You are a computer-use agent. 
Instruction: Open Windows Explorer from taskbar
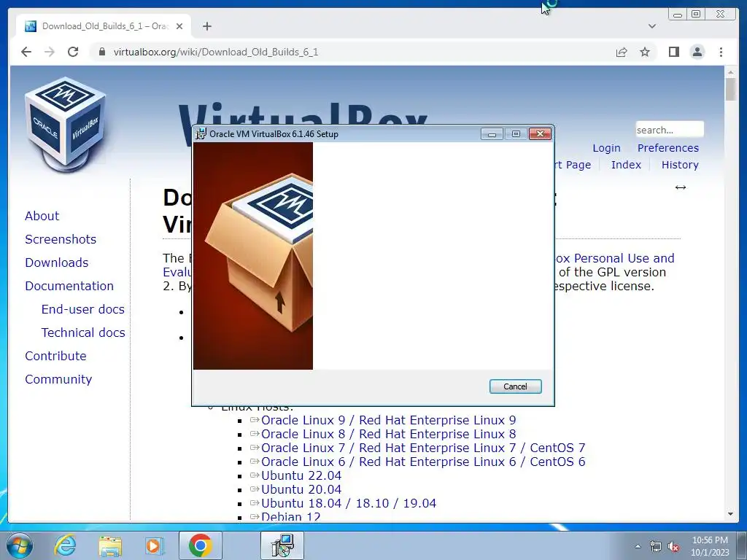tap(110, 545)
